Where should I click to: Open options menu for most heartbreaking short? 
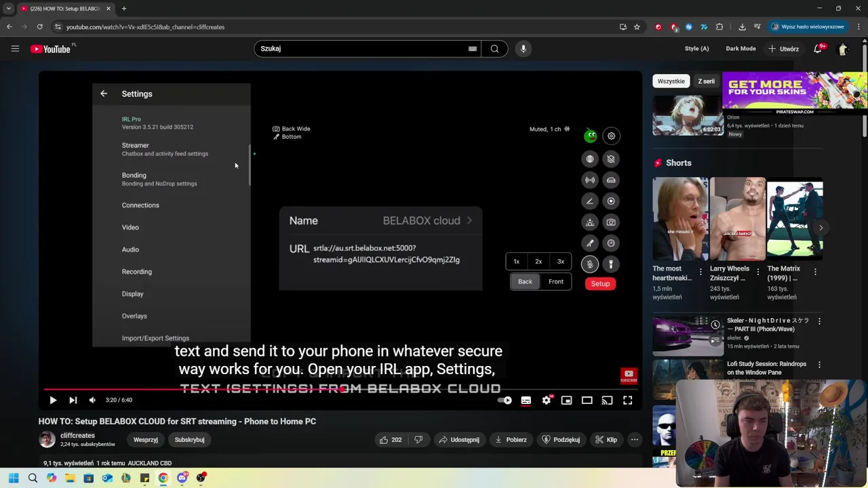(x=701, y=272)
